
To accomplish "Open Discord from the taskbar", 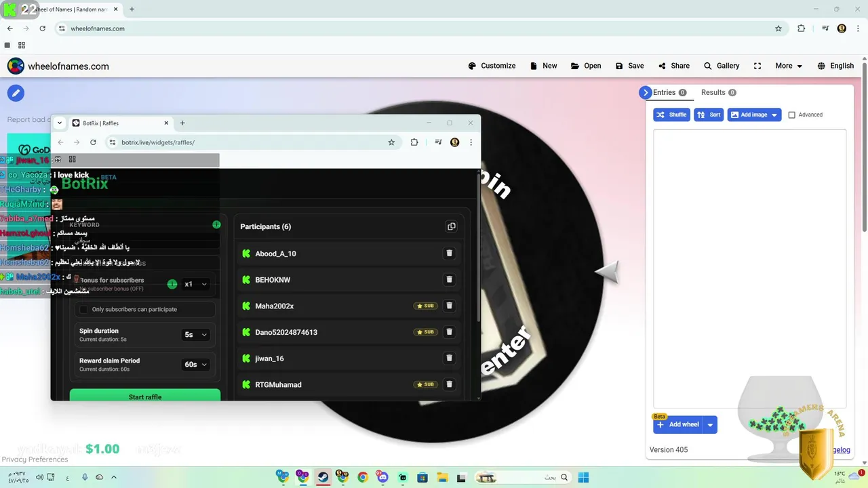I will 382,477.
